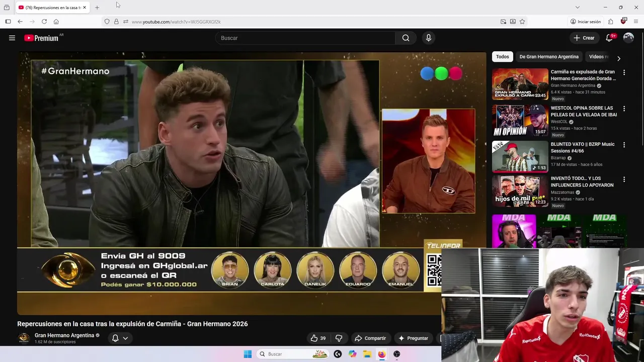
Task: Expand the subscription notification bell dropdown
Action: (x=120, y=338)
